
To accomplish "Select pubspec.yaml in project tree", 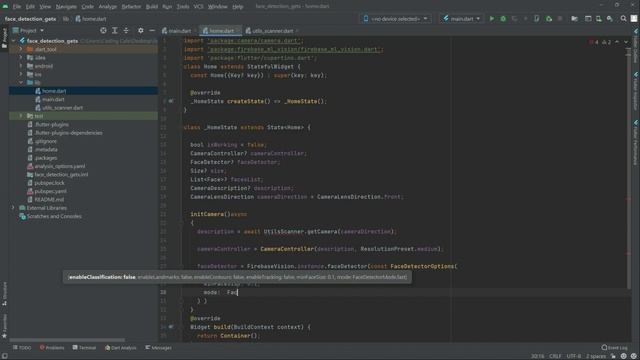I will [x=50, y=191].
